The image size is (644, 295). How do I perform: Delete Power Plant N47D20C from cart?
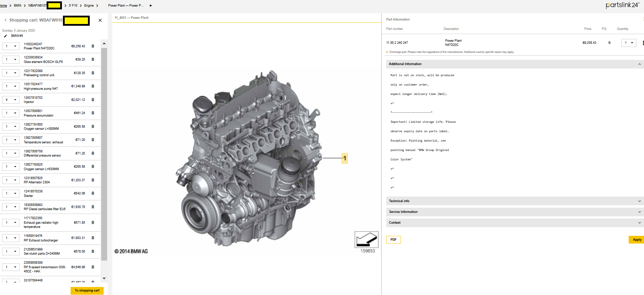pyautogui.click(x=93, y=46)
